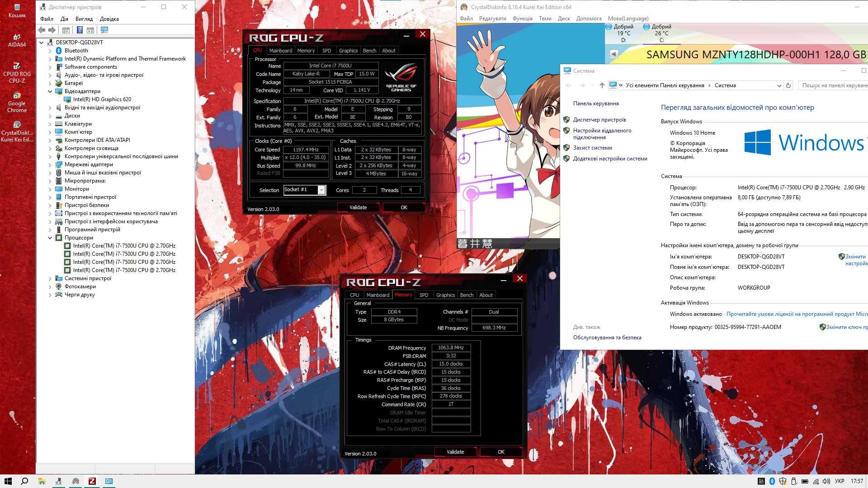The image size is (868, 488).
Task: Click the Back arrow in Device Manager toolbar
Action: coord(42,30)
